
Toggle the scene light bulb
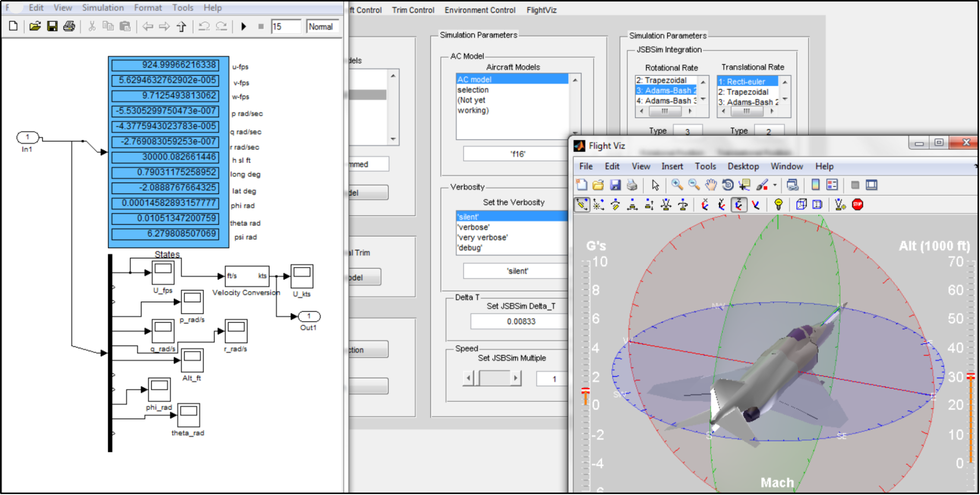pyautogui.click(x=778, y=205)
